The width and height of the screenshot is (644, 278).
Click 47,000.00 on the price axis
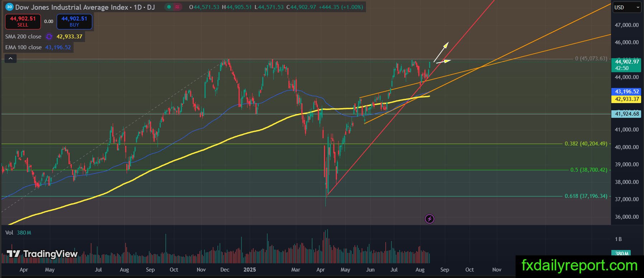tap(627, 25)
